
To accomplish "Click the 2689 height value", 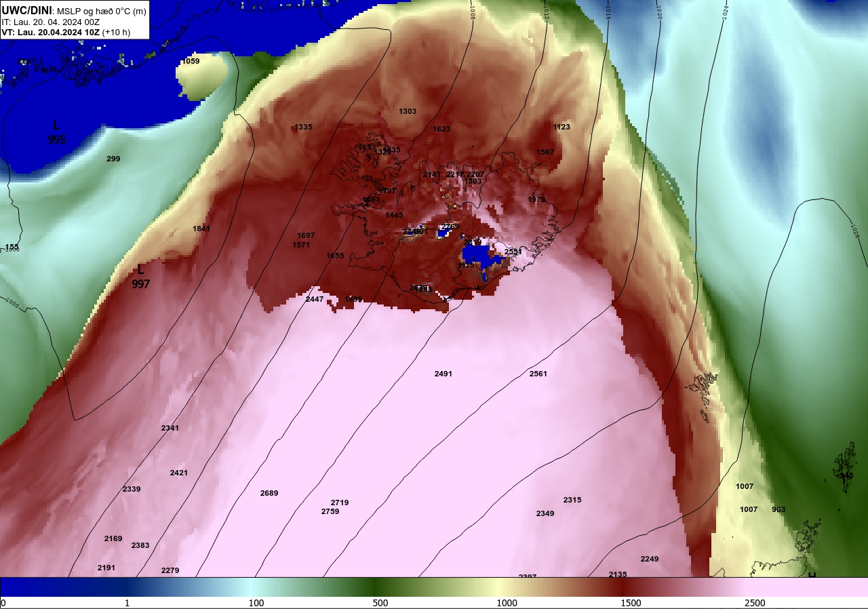I will [x=269, y=493].
